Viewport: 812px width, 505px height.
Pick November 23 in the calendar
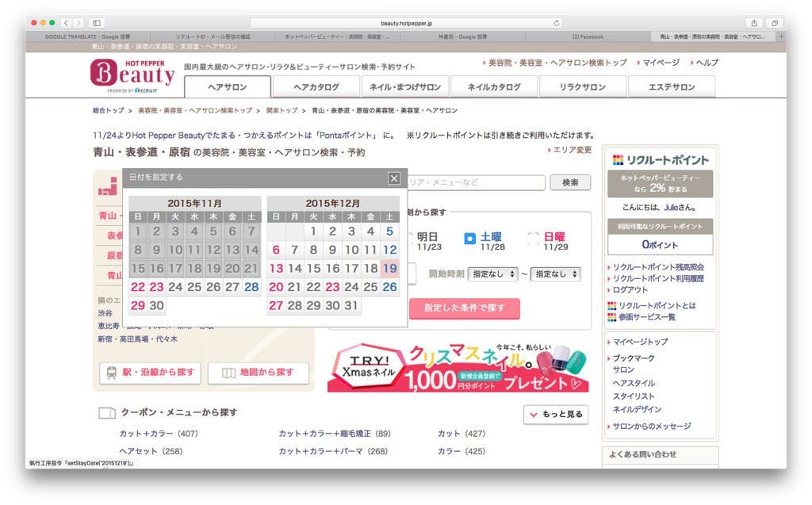[157, 287]
